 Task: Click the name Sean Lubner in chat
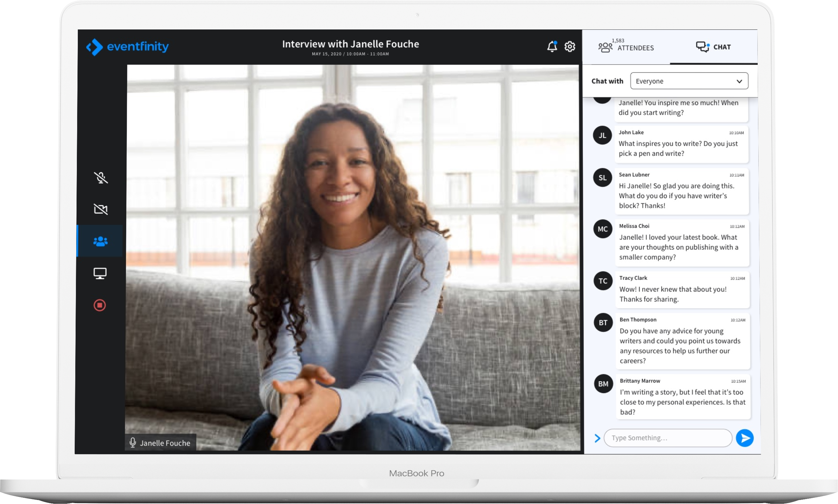tap(634, 175)
